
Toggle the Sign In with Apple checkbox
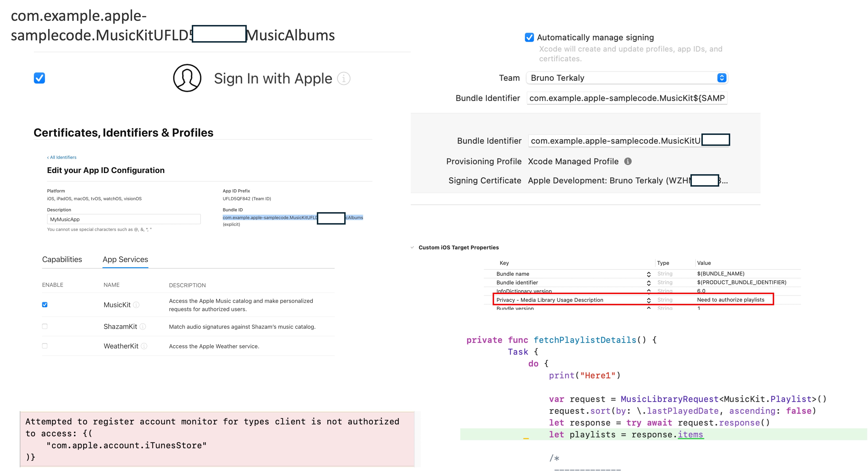pos(39,78)
